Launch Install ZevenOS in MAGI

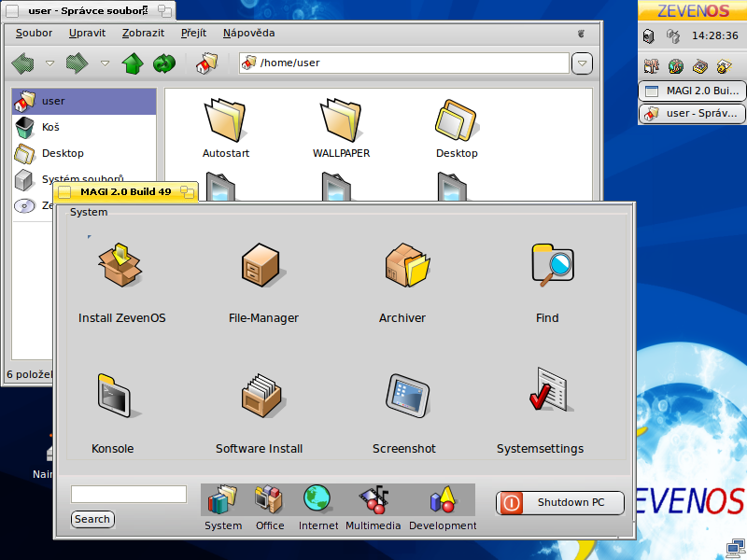tap(120, 265)
